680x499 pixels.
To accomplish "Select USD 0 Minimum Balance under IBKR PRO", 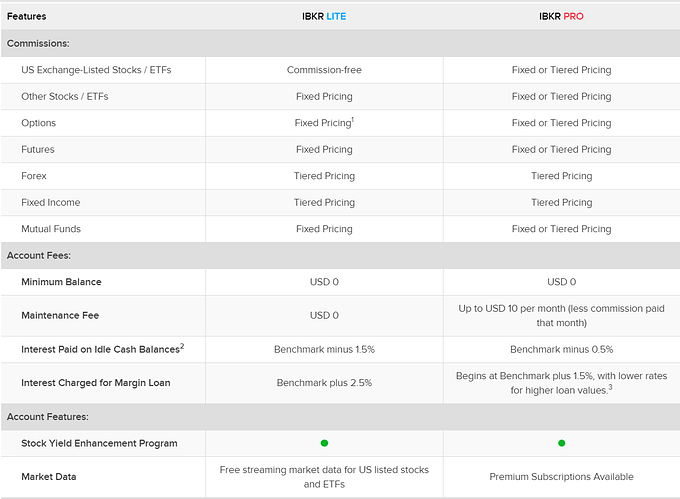I will (x=561, y=282).
